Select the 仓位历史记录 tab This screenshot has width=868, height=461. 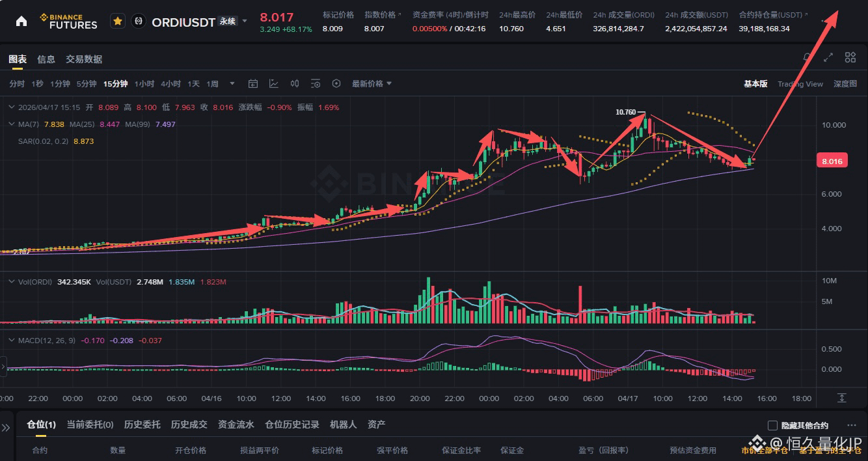point(292,425)
